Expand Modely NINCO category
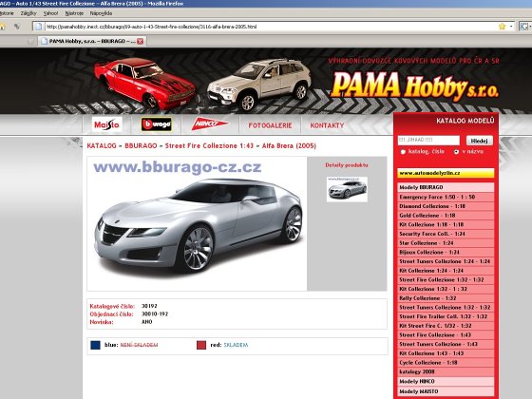532x399 pixels. [x=446, y=381]
